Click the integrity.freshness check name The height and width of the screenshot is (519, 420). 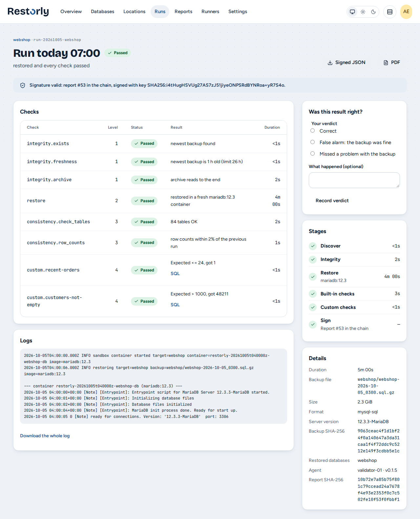52,162
